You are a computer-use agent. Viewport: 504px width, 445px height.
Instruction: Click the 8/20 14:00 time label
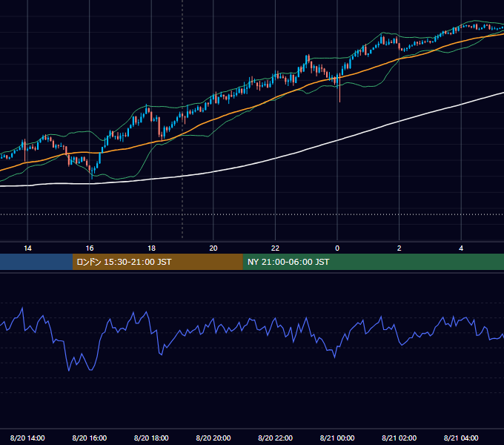pyautogui.click(x=27, y=438)
